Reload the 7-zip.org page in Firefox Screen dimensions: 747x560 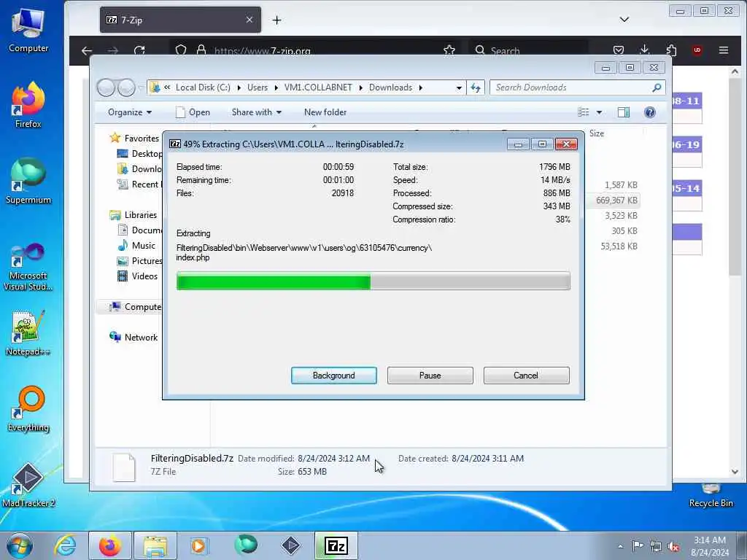click(139, 50)
